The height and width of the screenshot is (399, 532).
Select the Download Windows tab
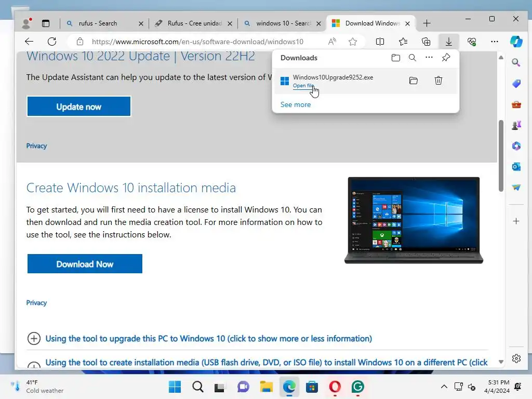[x=372, y=23]
